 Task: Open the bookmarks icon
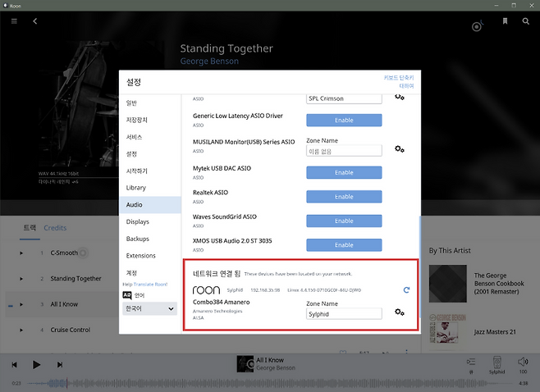click(506, 21)
